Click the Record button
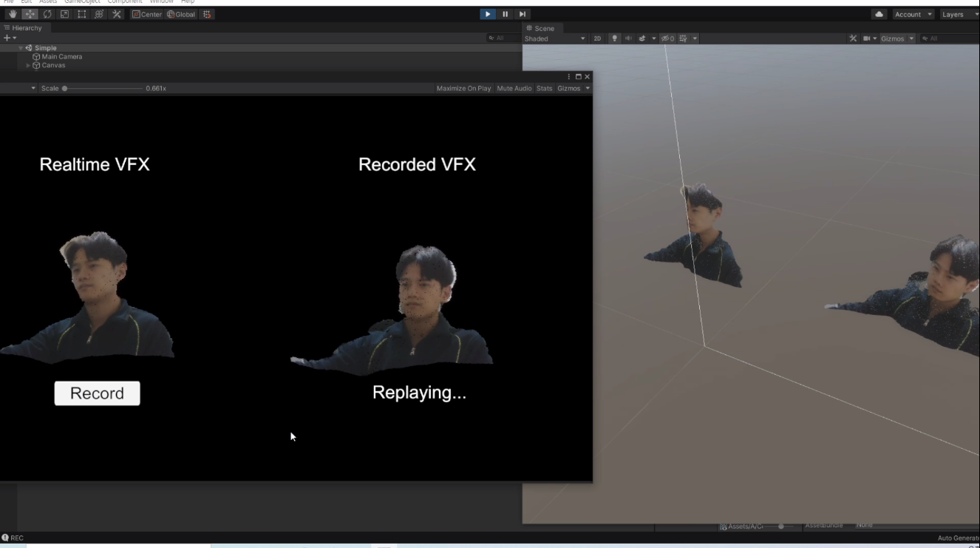980x548 pixels. [97, 393]
